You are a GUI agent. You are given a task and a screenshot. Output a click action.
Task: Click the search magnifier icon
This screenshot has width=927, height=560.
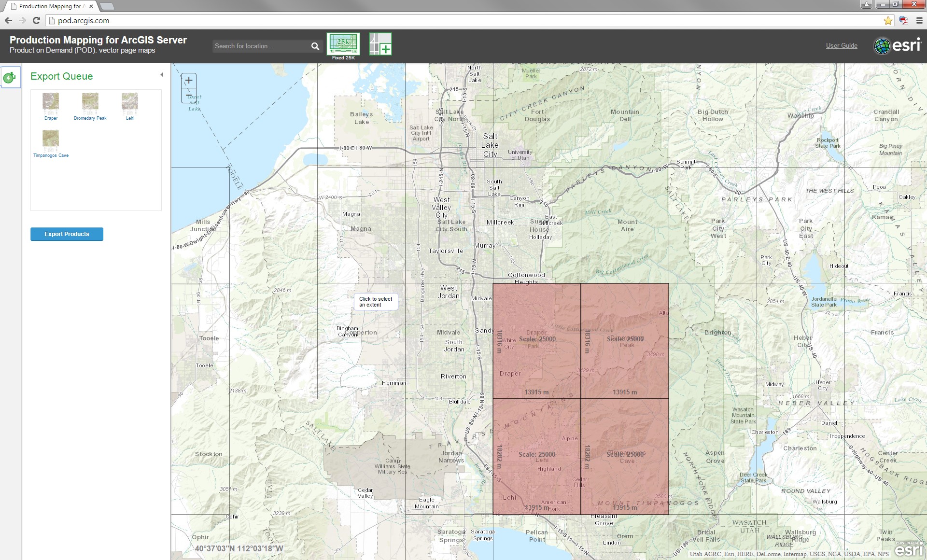coord(315,46)
